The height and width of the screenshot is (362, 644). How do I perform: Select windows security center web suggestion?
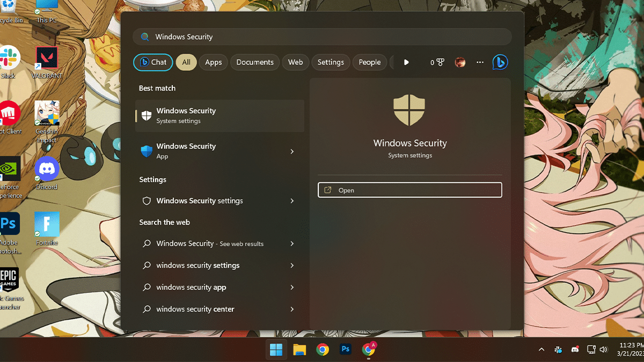click(212, 309)
